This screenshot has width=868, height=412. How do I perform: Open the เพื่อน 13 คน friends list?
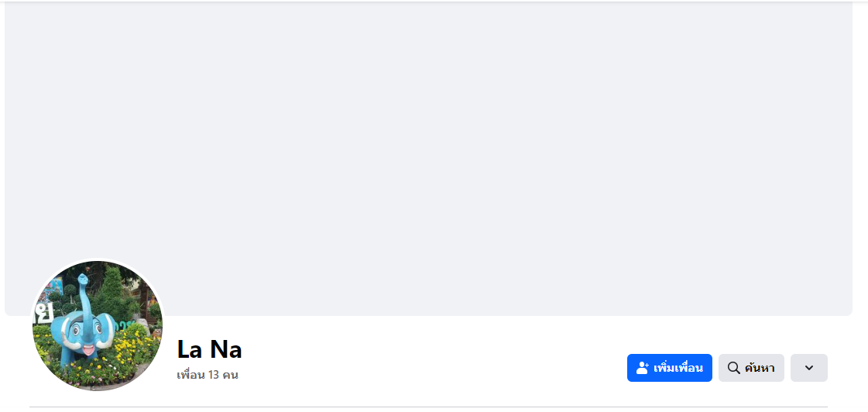pos(207,375)
